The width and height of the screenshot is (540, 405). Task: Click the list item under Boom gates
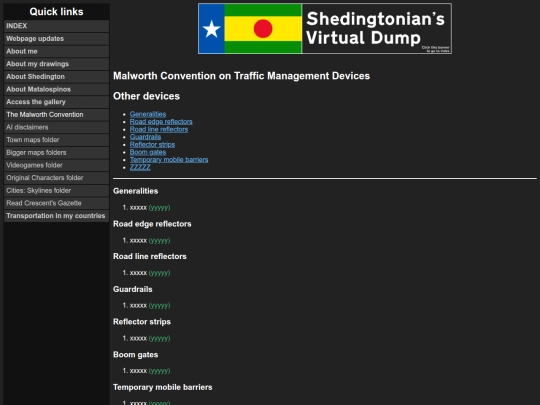[150, 371]
